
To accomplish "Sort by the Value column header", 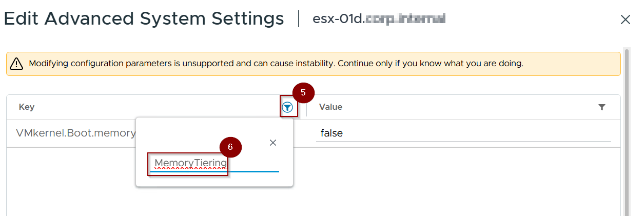I will click(x=330, y=107).
